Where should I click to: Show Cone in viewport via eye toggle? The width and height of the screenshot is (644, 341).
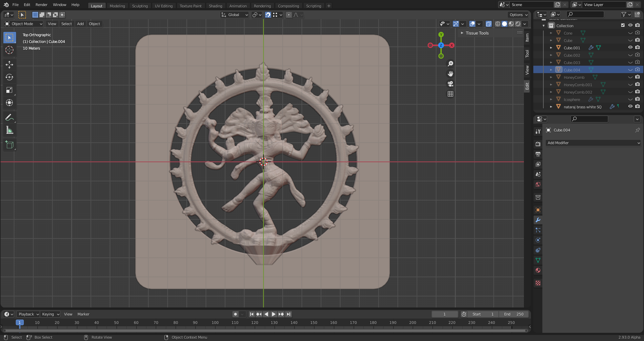[630, 33]
